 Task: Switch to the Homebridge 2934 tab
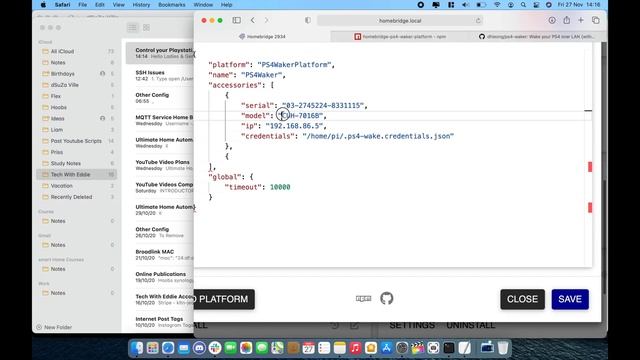(262, 36)
